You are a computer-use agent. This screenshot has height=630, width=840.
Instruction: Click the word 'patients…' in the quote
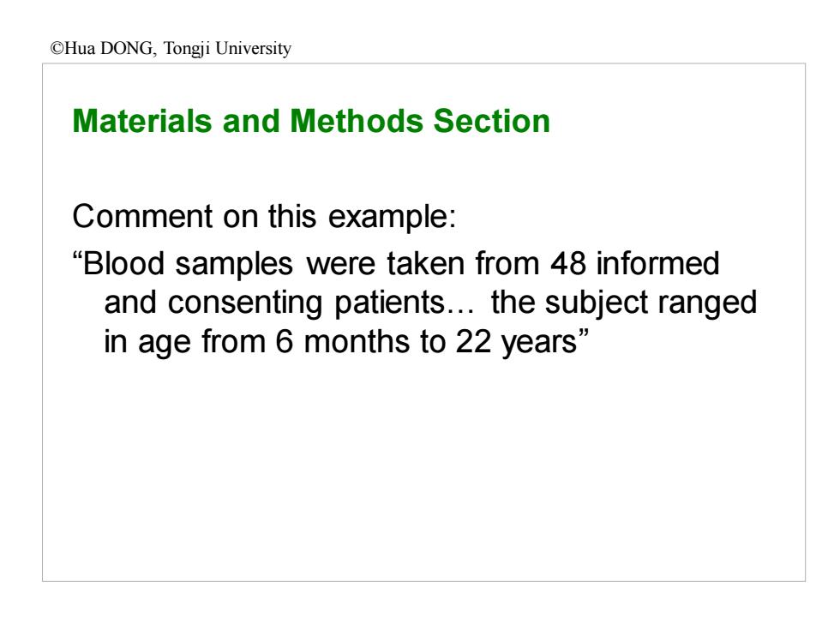coord(405,303)
